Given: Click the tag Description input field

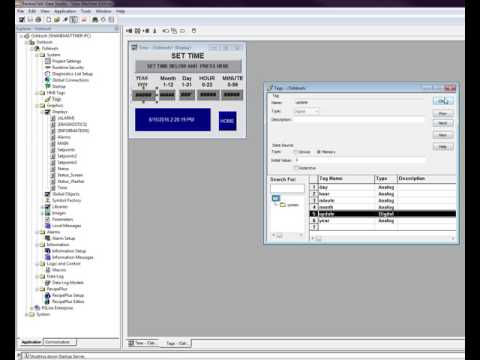Looking at the screenshot, I should (x=359, y=120).
